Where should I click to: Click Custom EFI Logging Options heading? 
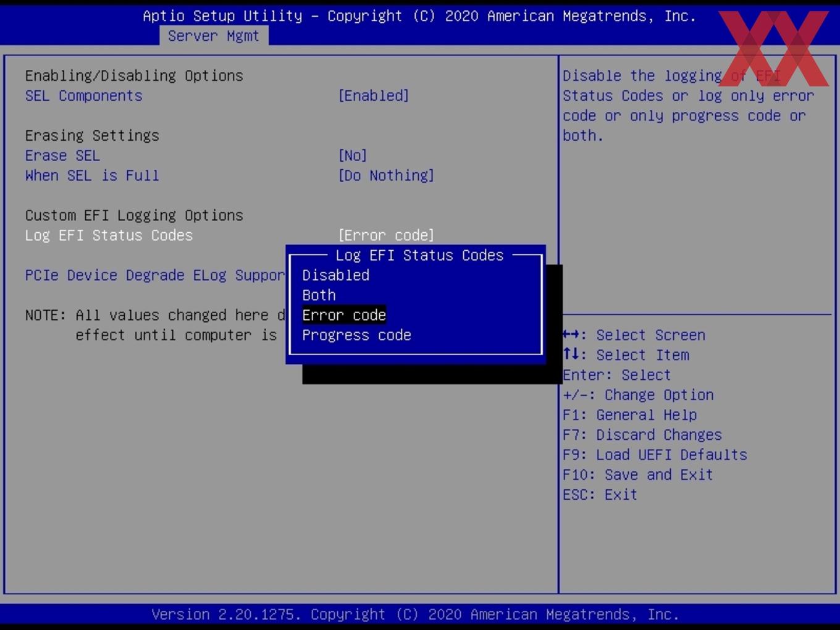coord(134,216)
